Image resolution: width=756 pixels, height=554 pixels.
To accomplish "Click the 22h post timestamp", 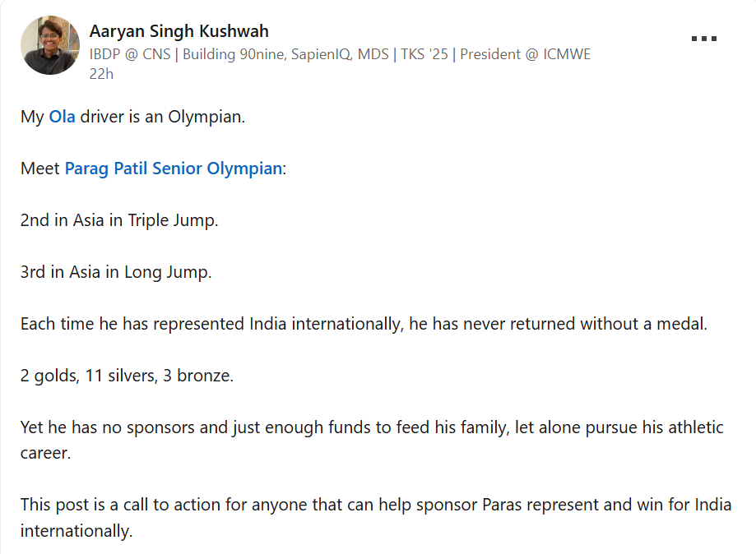I will [x=100, y=74].
